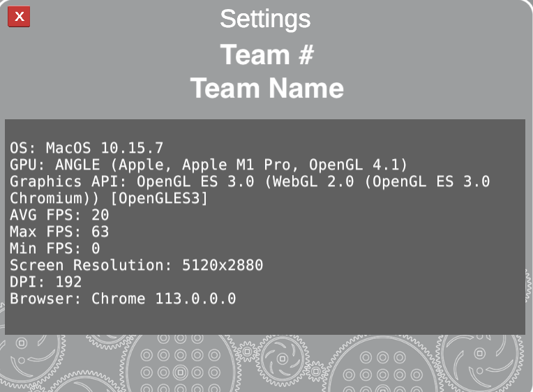The height and width of the screenshot is (392, 533).
Task: Click the Max FPS: 63 readout
Action: (x=59, y=232)
